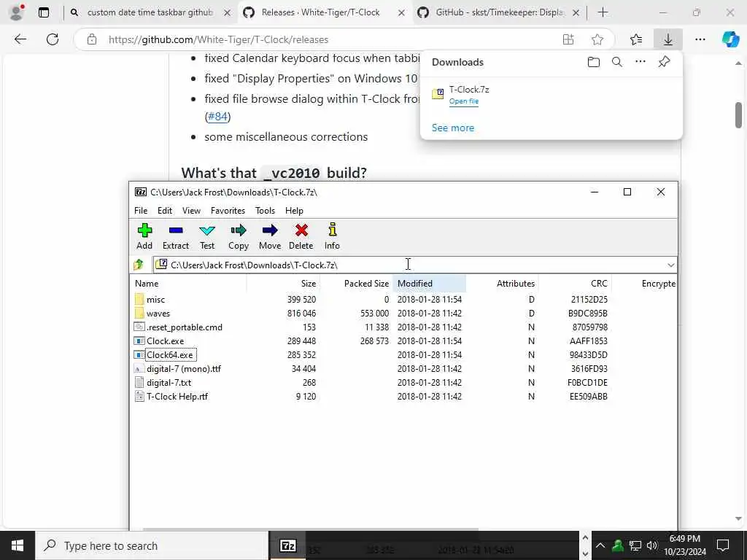
Task: Open the Edit menu in 7-Zip
Action: pyautogui.click(x=165, y=211)
